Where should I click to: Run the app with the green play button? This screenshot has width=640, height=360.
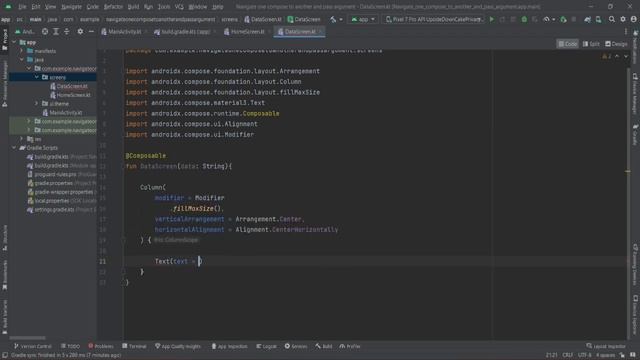(x=492, y=19)
